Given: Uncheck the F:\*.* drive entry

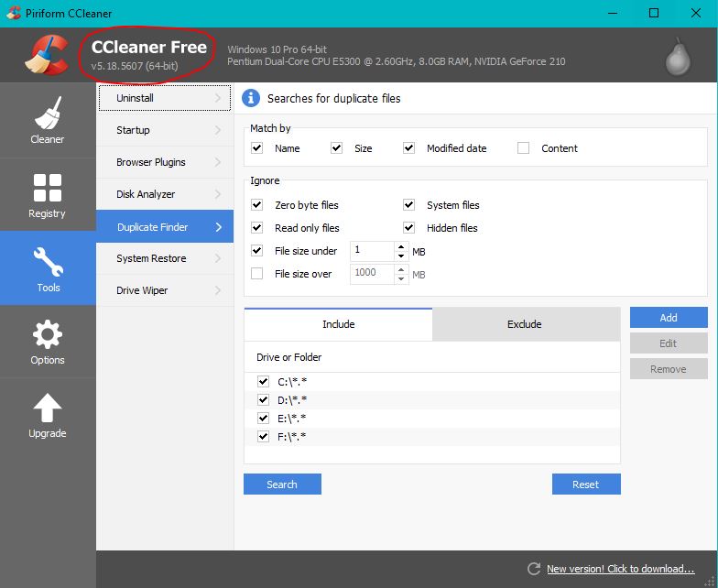Looking at the screenshot, I should (x=263, y=436).
